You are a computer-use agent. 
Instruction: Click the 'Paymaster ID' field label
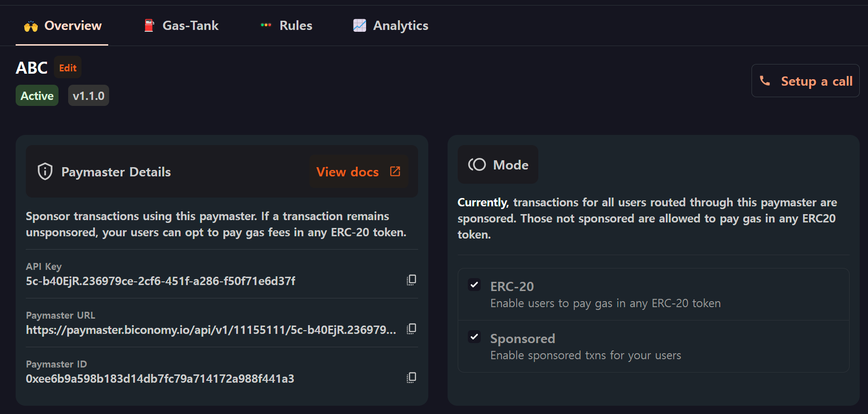click(56, 364)
